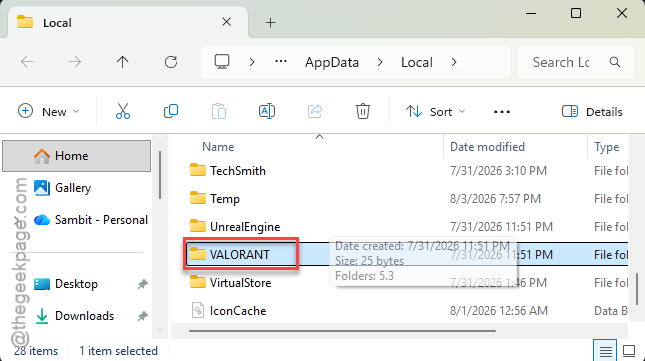
Task: Sort by Type column header
Action: (x=606, y=147)
